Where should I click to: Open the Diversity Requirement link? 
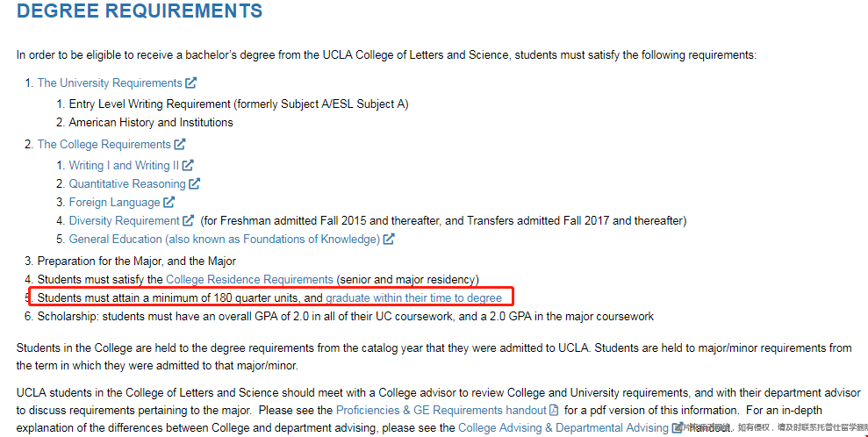click(x=124, y=221)
